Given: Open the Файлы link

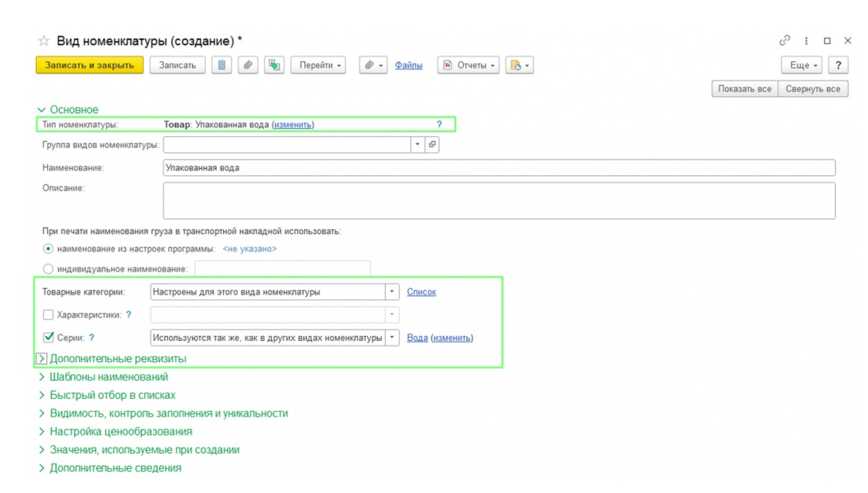Looking at the screenshot, I should point(409,65).
